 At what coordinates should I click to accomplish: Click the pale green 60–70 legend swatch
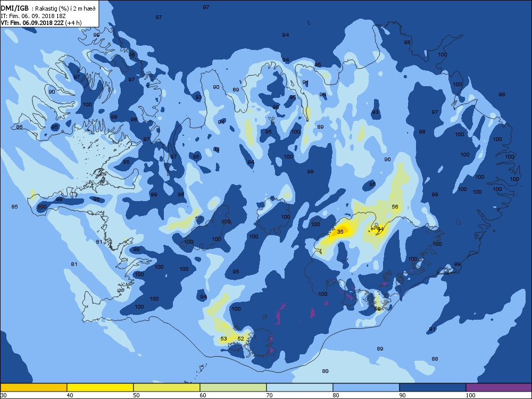pyautogui.click(x=233, y=387)
